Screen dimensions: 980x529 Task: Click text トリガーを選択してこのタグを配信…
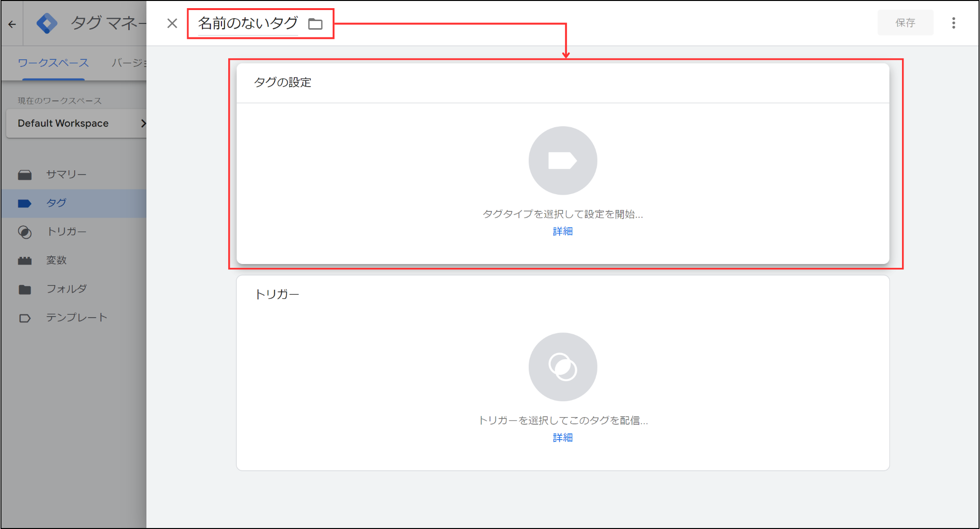[x=563, y=420]
